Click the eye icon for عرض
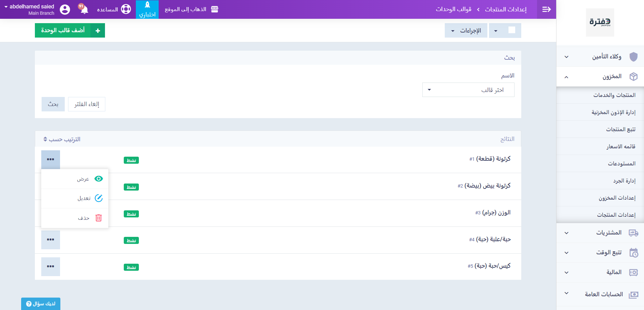This screenshot has height=310, width=644. point(99,178)
